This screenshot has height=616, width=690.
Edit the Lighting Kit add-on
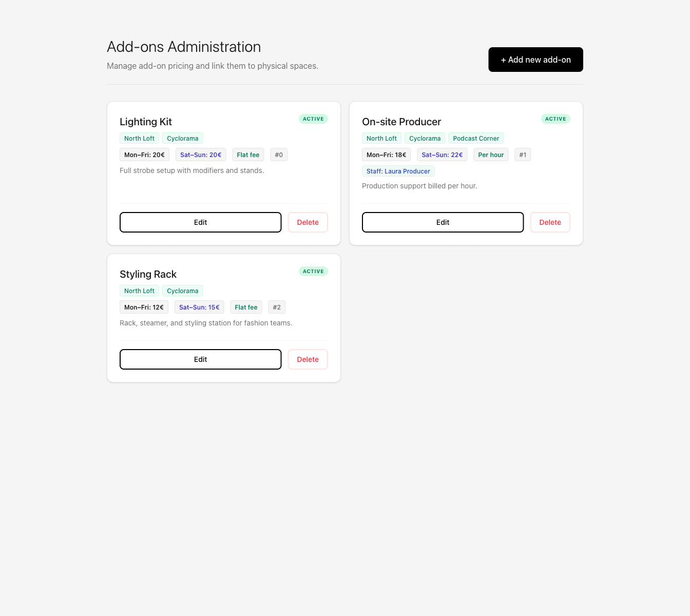tap(200, 222)
